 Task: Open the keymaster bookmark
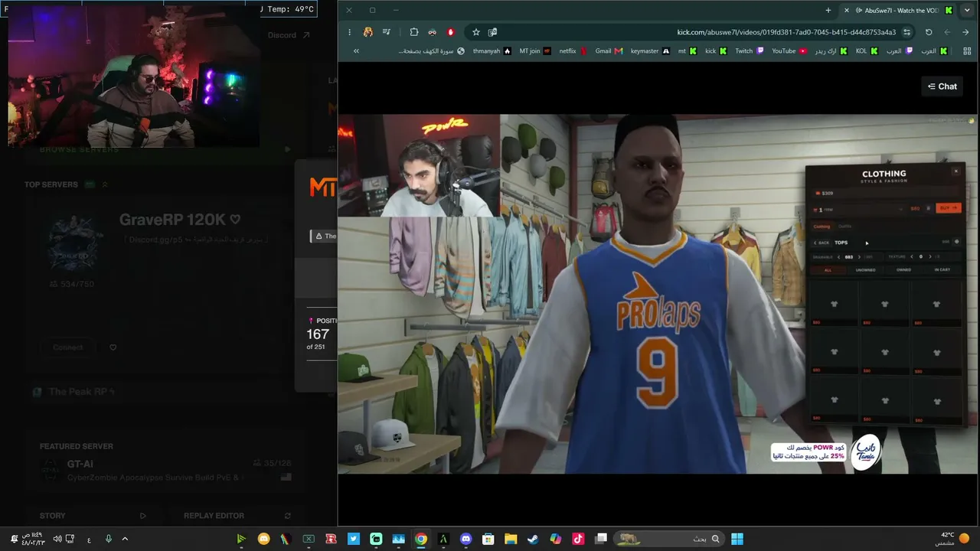pos(650,51)
